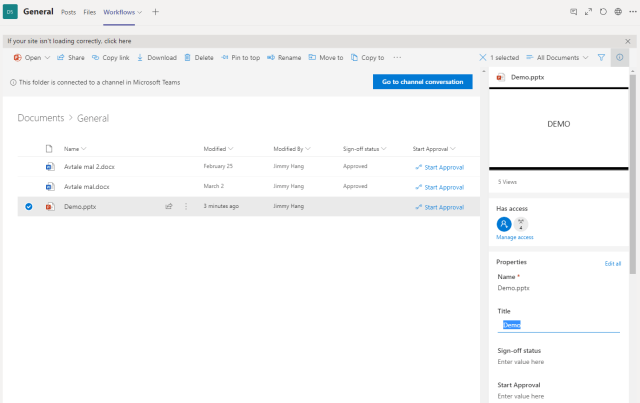Expand the Sign-off status column dropdown

pyautogui.click(x=364, y=148)
